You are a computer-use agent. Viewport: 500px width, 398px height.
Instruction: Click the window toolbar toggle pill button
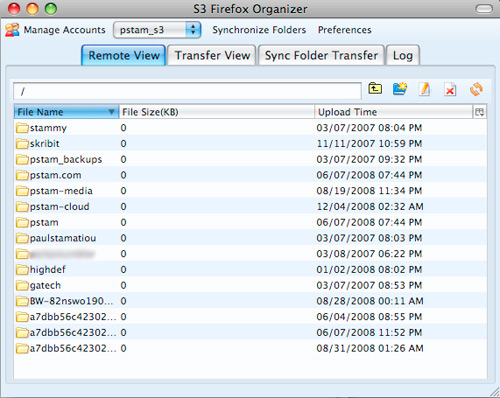coord(484,8)
